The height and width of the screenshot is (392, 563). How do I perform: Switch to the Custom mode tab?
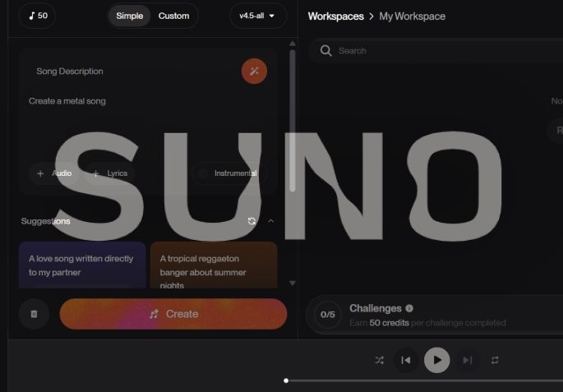click(173, 16)
